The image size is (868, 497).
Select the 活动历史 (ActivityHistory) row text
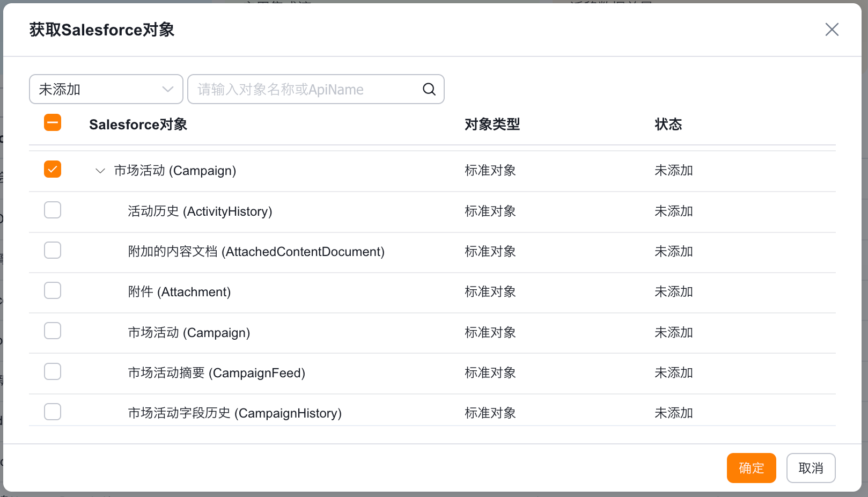click(x=200, y=211)
